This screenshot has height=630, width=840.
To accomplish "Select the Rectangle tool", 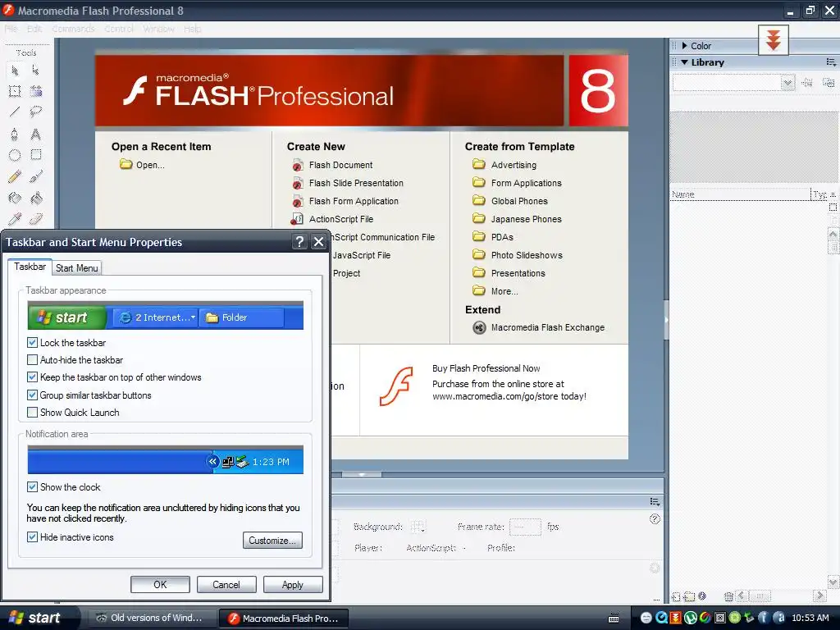I will [36, 155].
